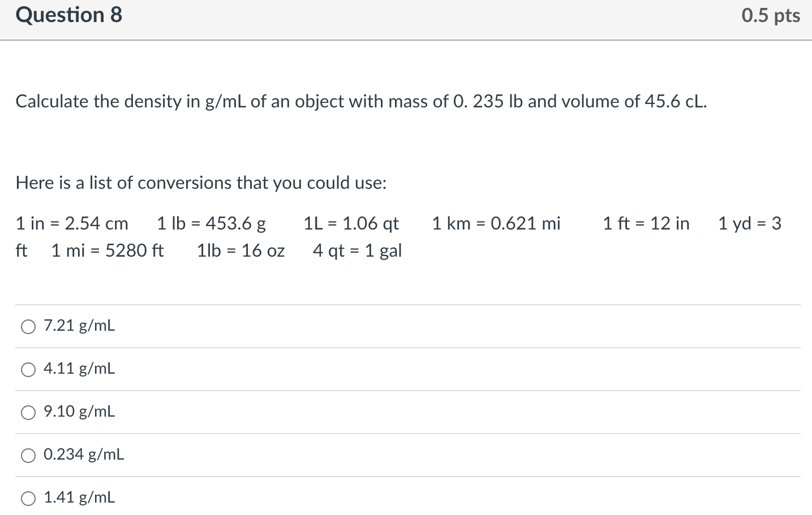Click the 1.41 g/mL answer label text

(x=79, y=497)
